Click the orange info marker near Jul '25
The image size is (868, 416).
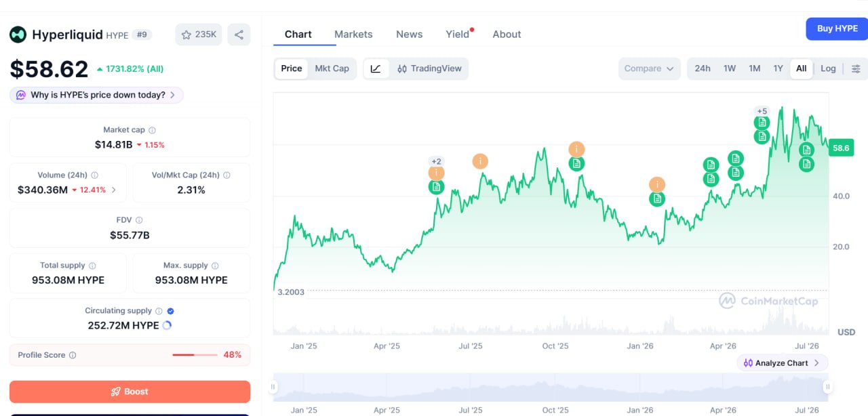[480, 161]
